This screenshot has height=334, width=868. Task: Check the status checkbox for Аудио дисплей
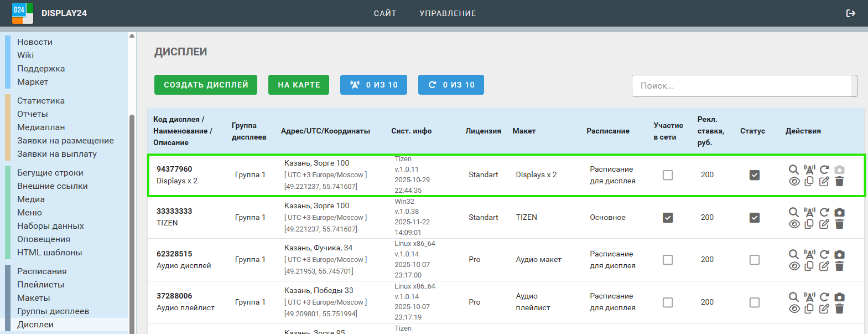point(754,260)
